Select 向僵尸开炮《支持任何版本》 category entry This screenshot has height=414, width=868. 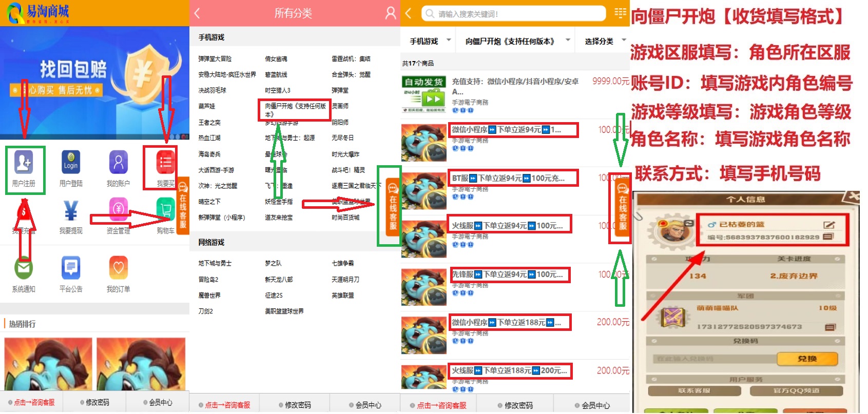[295, 110]
